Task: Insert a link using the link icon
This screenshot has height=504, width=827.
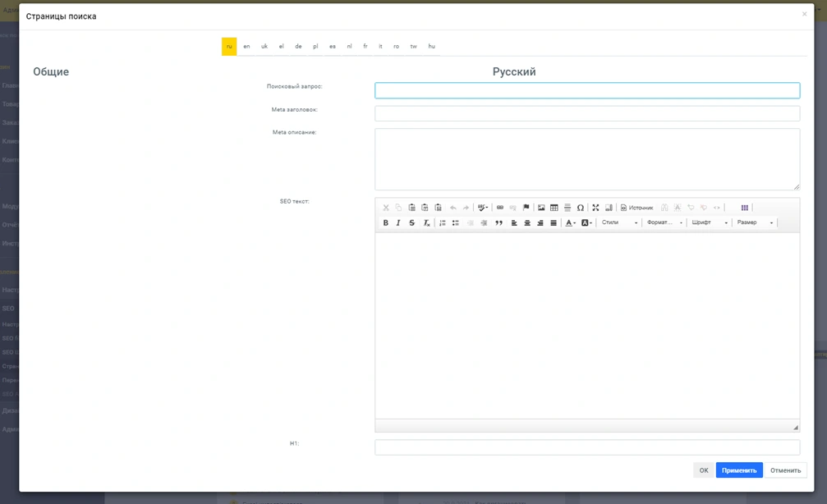Action: 500,208
